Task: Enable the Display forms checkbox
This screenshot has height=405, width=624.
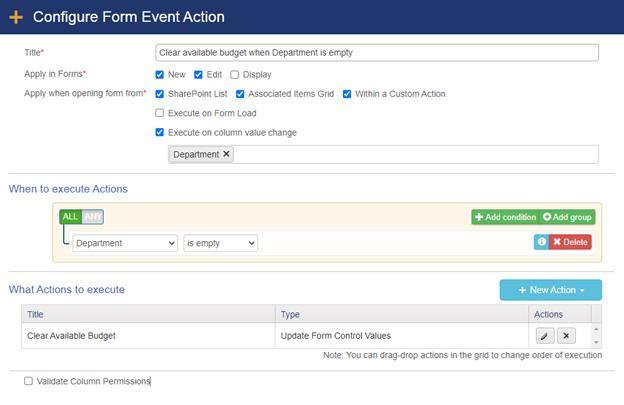Action: tap(235, 74)
